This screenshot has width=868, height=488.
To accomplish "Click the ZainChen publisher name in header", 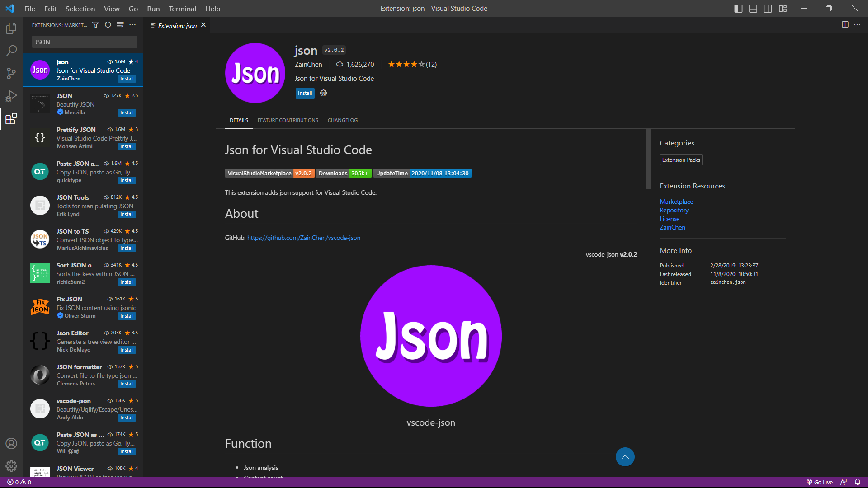I will [x=308, y=65].
